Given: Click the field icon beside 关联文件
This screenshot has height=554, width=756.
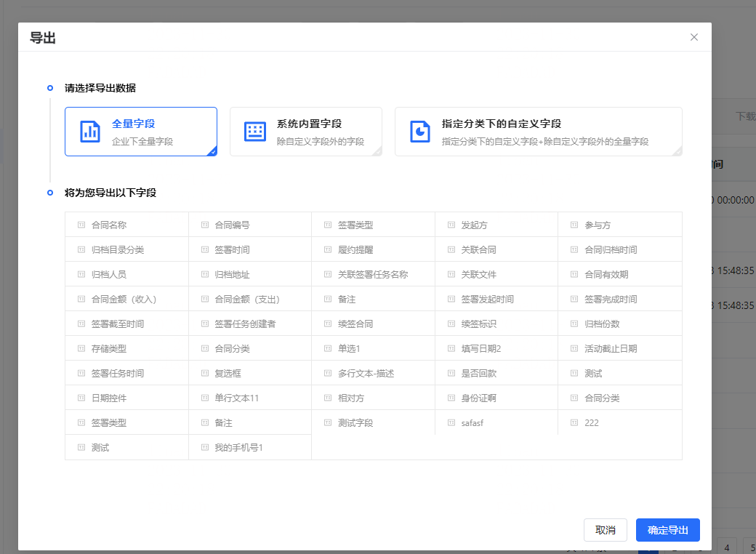Looking at the screenshot, I should 451,274.
